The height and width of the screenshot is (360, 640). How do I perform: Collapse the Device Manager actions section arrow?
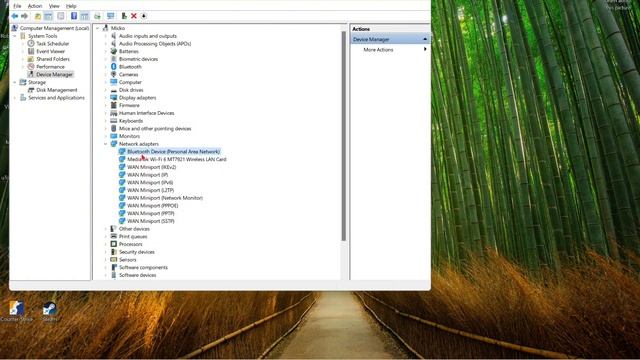(425, 39)
